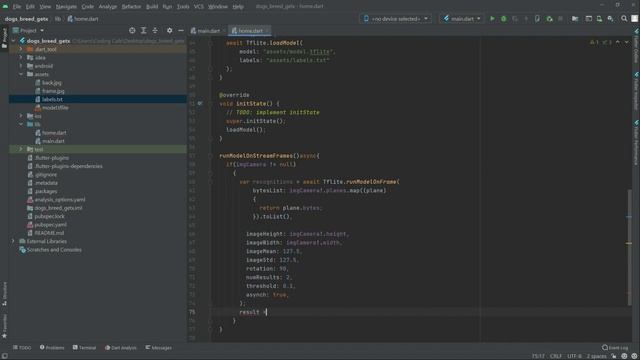Image resolution: width=640 pixels, height=360 pixels.
Task: Open the TODO tool window
Action: [x=22, y=348]
